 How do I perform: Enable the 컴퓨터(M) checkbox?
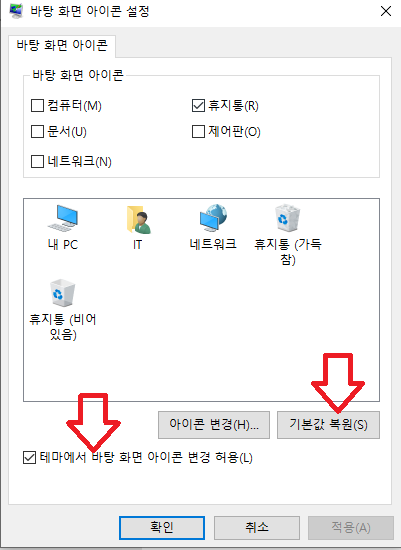37,105
